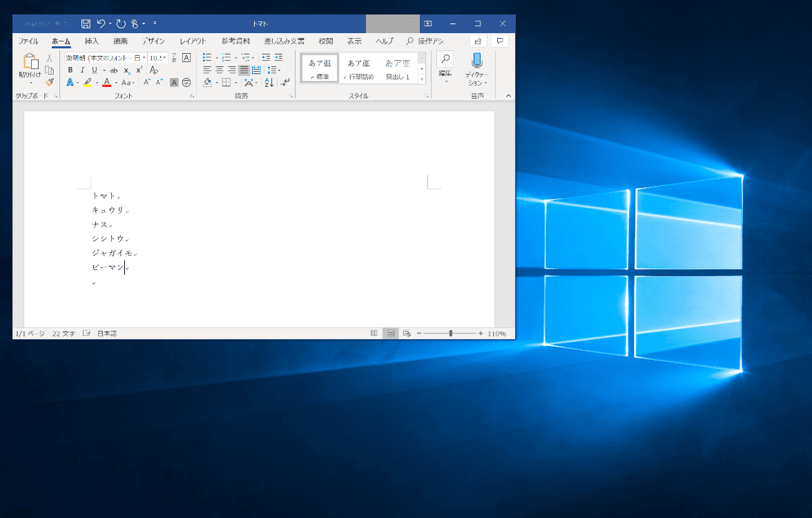Viewport: 812px width, 518px height.
Task: Switch to the レイアウト tab
Action: coord(193,41)
